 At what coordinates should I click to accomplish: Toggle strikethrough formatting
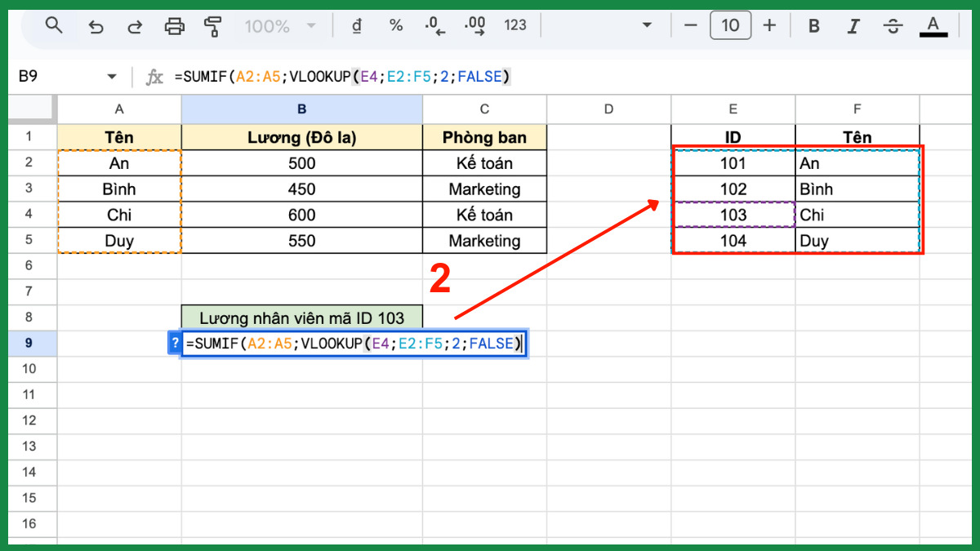pos(893,26)
